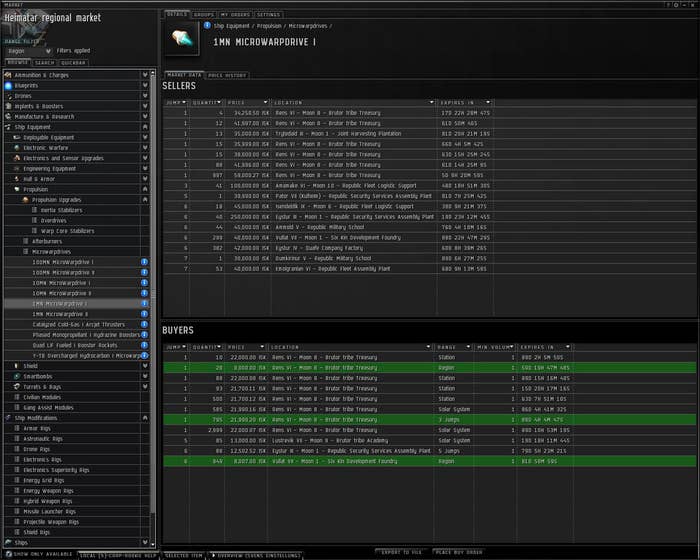
Task: Switch to the Details tab
Action: click(x=177, y=14)
